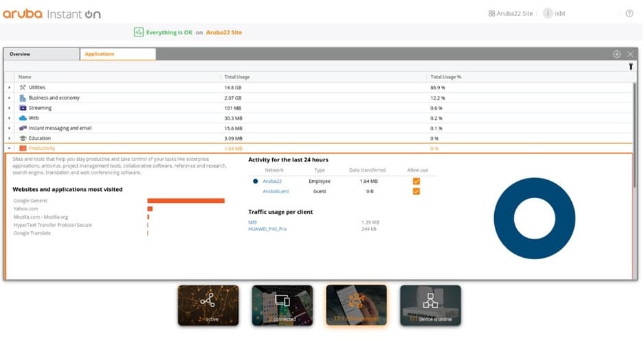Click the 244 kB client usage value
Screen dimensions: 644x341
coord(368,229)
